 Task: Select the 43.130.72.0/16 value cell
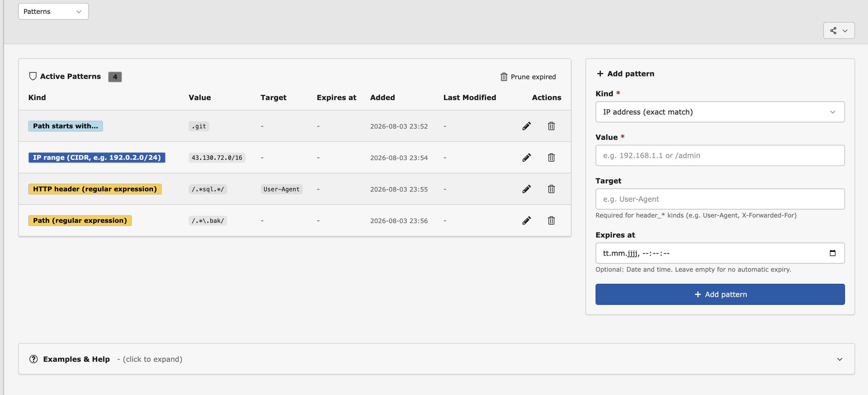[217, 158]
